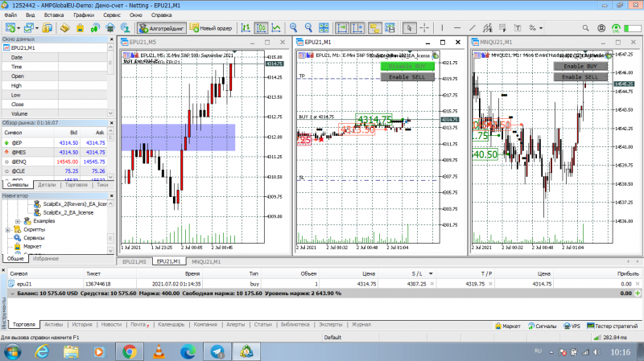Switch to candlestick chart type
Image resolution: width=644 pixels, height=361 pixels.
(261, 28)
